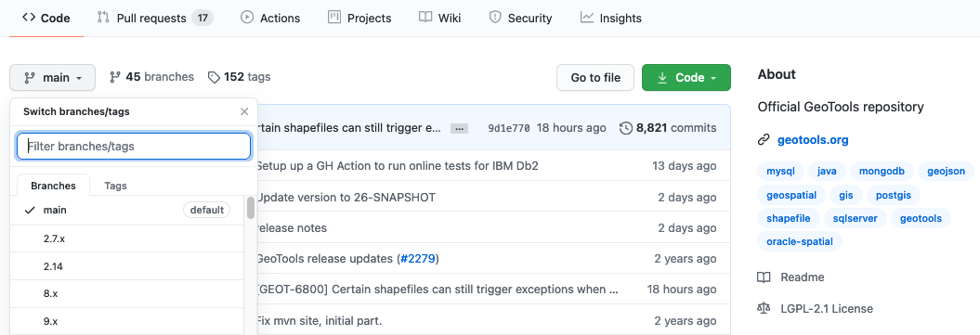The width and height of the screenshot is (980, 335).
Task: Click the license scale icon
Action: pyautogui.click(x=764, y=308)
